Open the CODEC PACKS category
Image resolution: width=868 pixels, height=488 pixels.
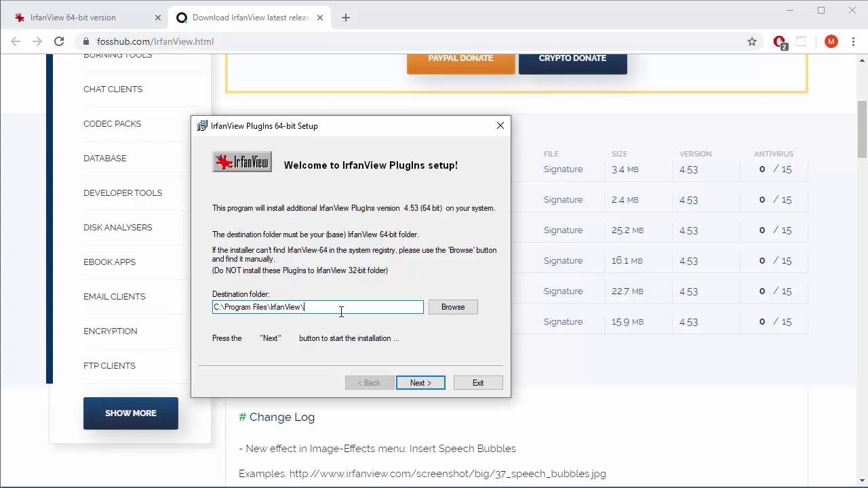[112, 123]
